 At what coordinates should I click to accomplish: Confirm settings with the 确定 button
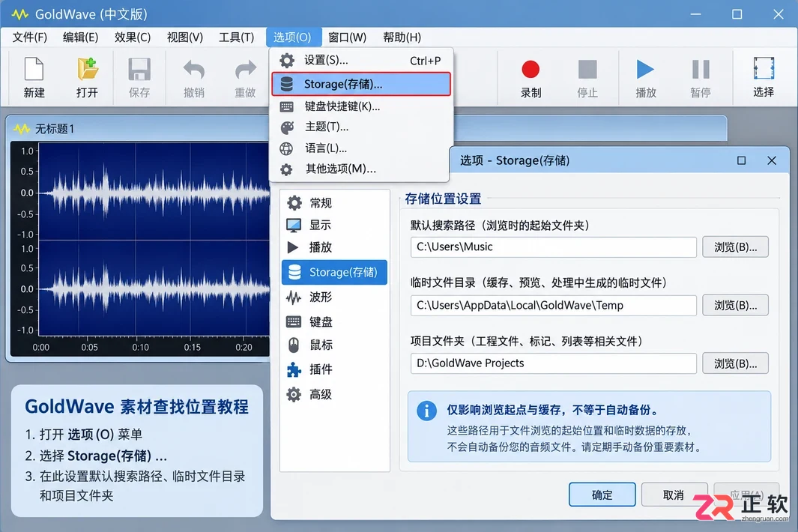(x=602, y=495)
